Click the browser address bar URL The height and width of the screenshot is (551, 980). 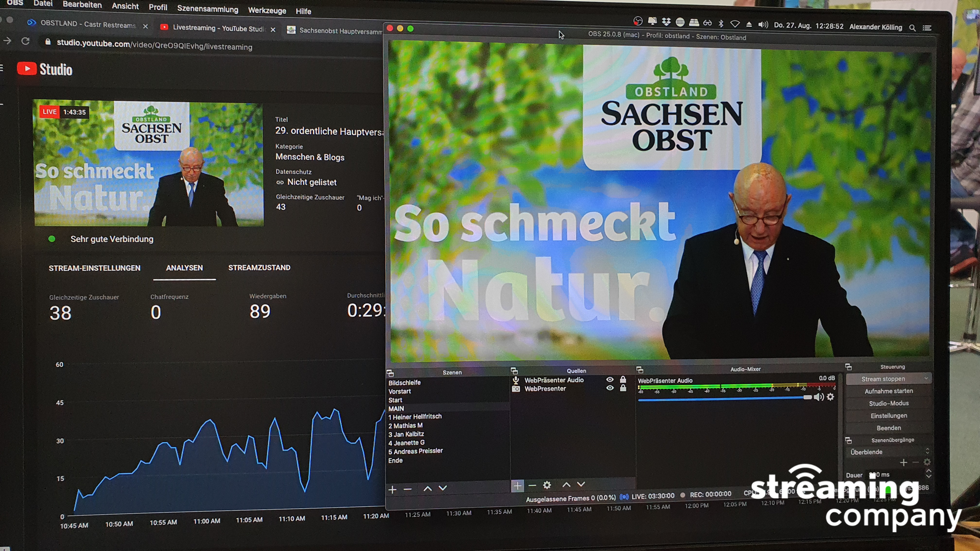point(155,45)
